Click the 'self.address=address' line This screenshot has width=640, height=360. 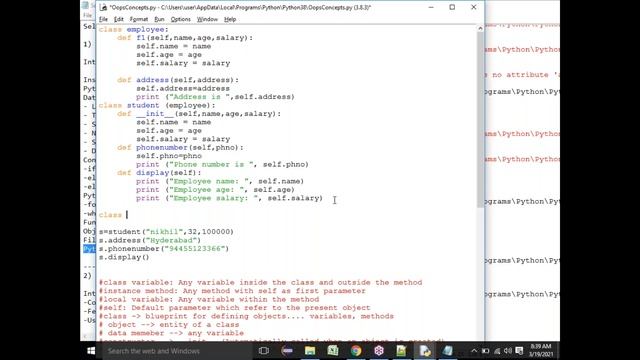(x=183, y=89)
